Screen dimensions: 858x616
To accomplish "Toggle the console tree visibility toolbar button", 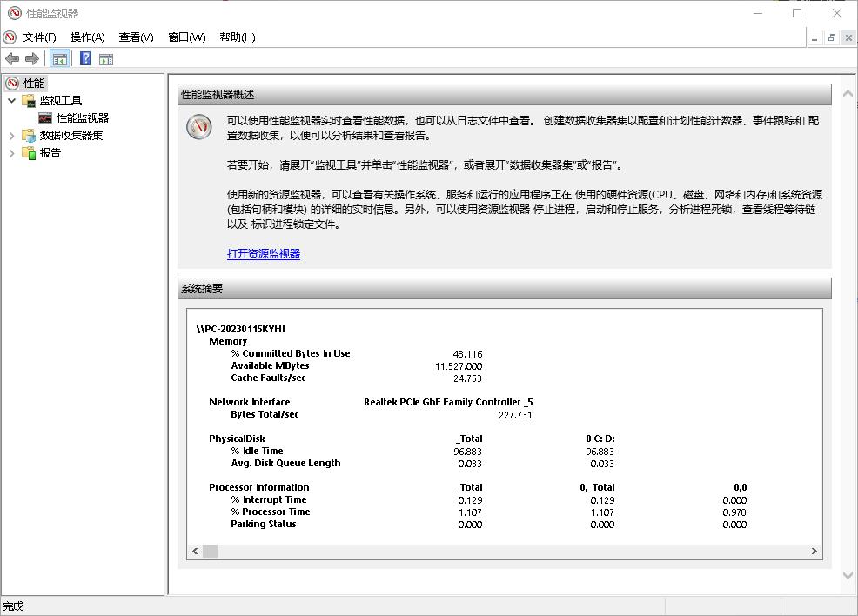I will [x=59, y=58].
